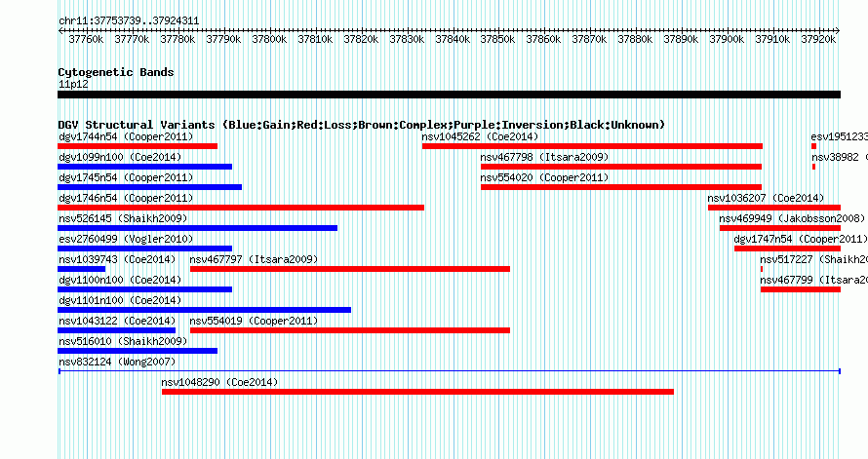868x459 pixels.
Task: Click the blue gain bar of nsv526145
Action: (x=197, y=228)
